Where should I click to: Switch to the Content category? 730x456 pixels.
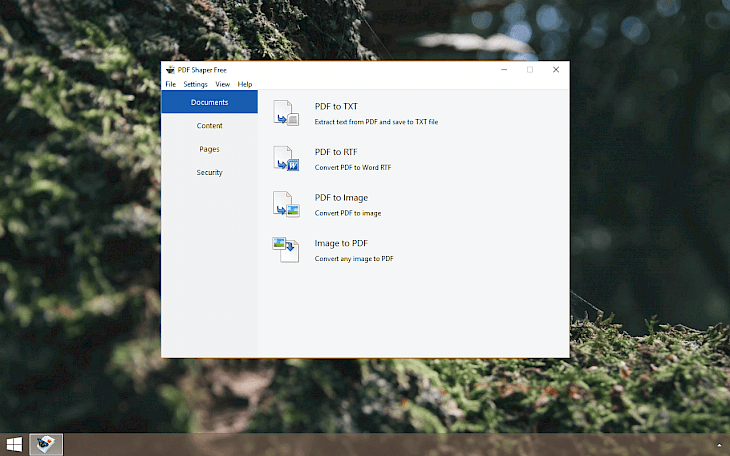click(210, 126)
